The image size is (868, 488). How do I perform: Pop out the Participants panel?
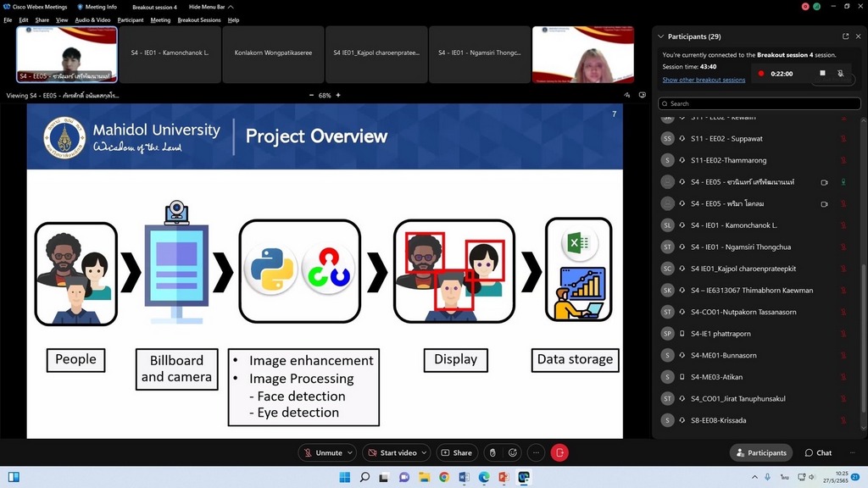coord(845,36)
